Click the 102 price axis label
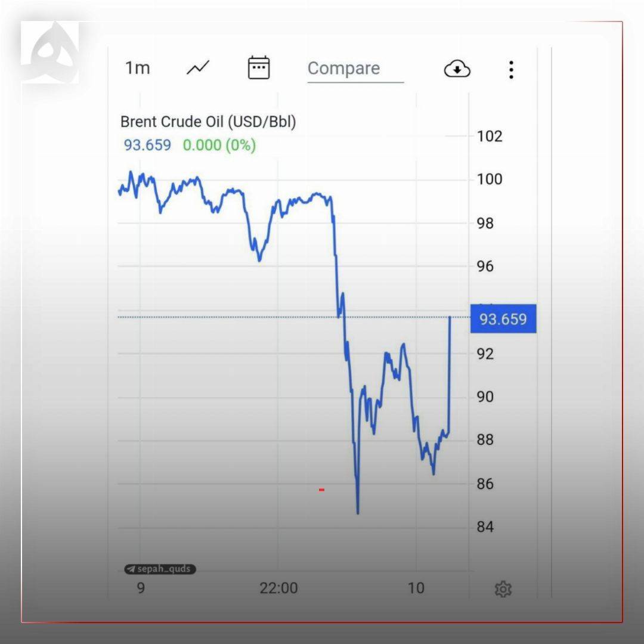Image resolution: width=644 pixels, height=644 pixels. pos(490,136)
